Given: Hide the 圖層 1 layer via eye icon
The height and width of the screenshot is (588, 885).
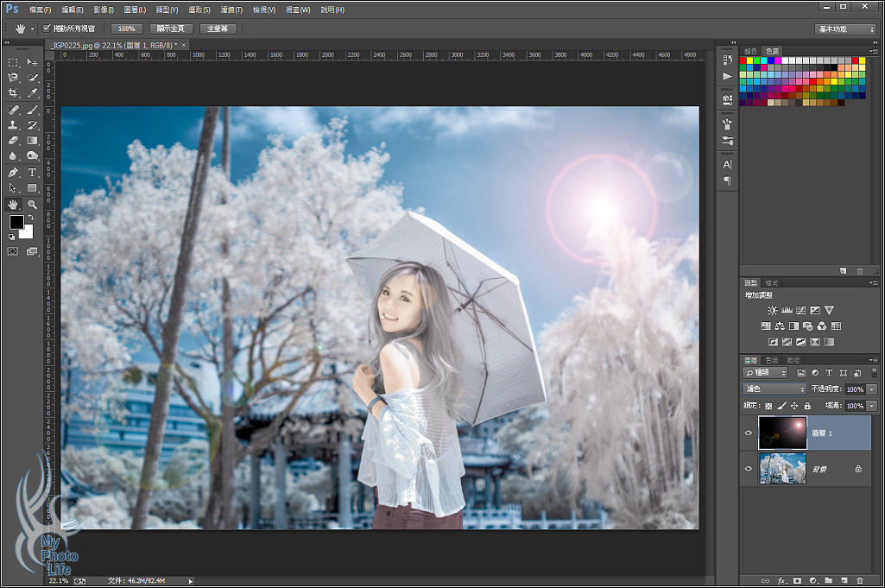Looking at the screenshot, I should point(749,433).
